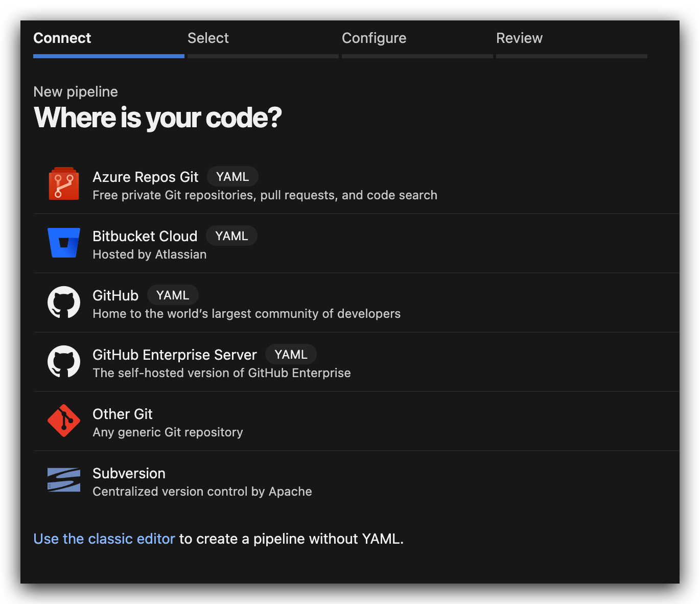Click the Subversion logo icon
The height and width of the screenshot is (604, 700).
64,480
